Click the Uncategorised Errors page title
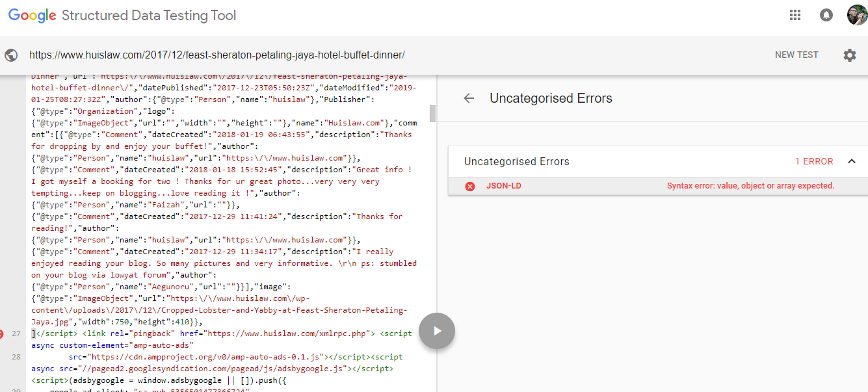868x392 pixels. [551, 98]
